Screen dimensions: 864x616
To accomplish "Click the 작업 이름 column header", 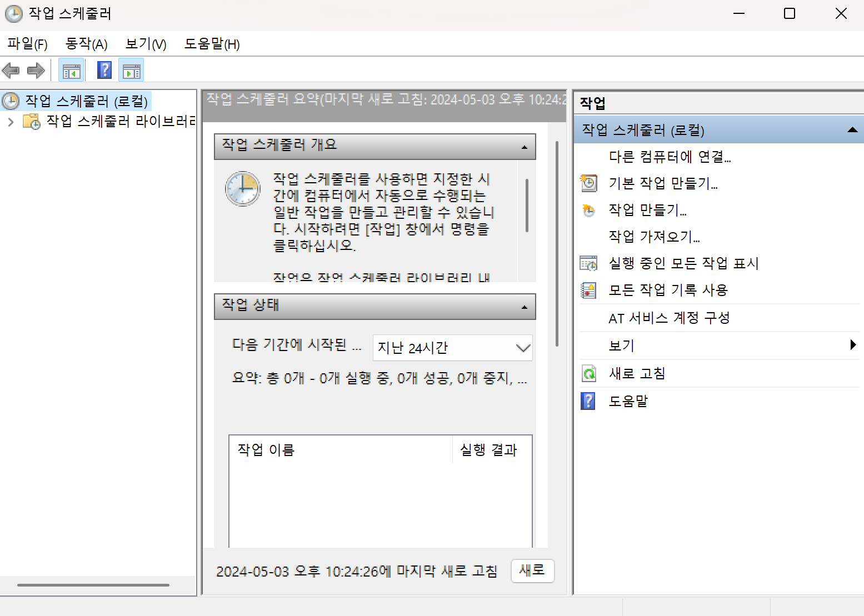I will (x=341, y=449).
